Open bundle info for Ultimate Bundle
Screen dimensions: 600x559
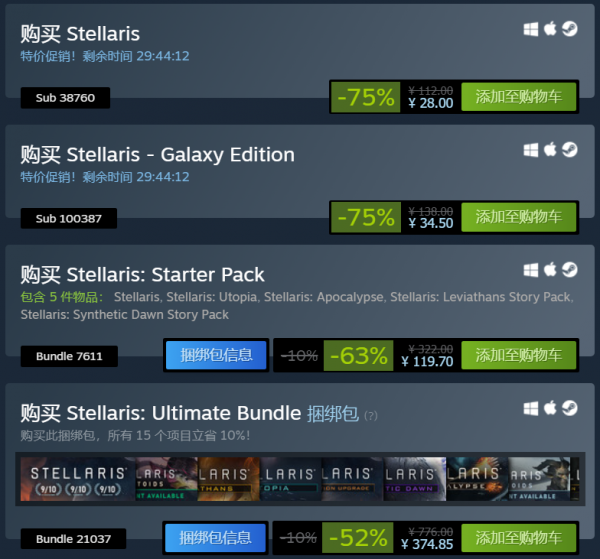pos(216,539)
